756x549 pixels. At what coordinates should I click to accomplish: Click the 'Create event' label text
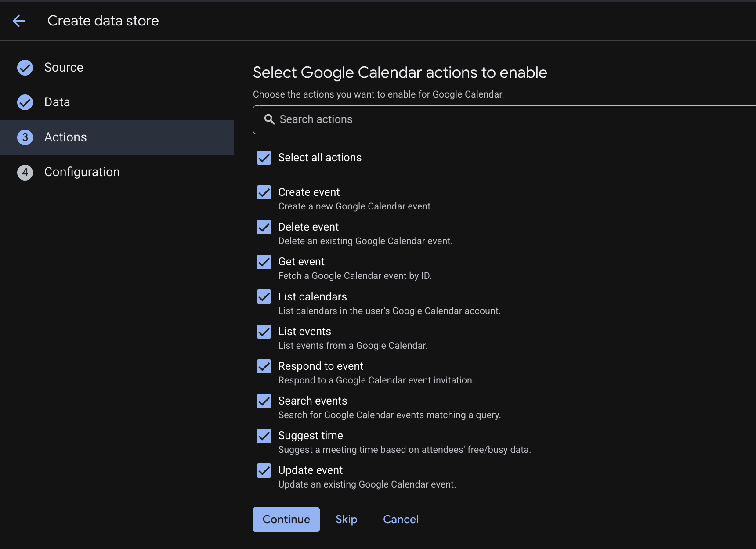309,192
